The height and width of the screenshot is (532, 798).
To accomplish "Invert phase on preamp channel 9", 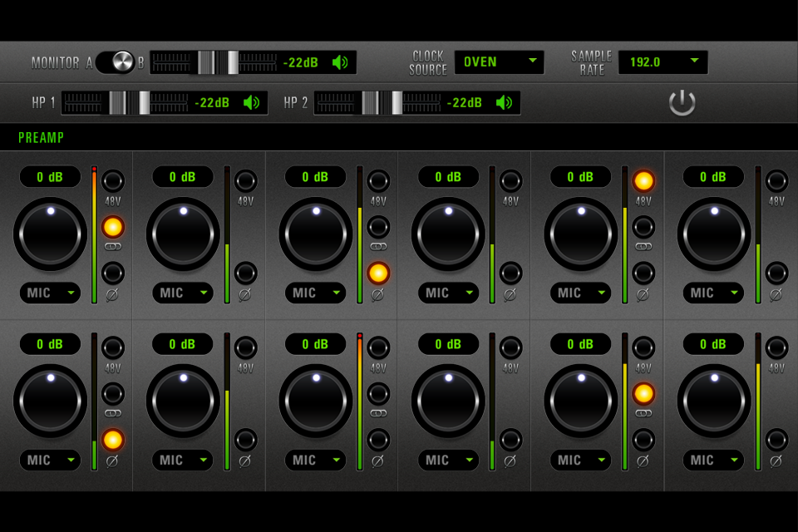I will pos(379,440).
